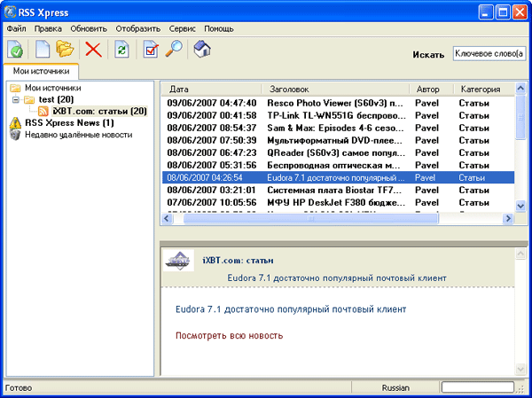Click the date 09/06/2007 04:47:40 cell

click(x=212, y=103)
